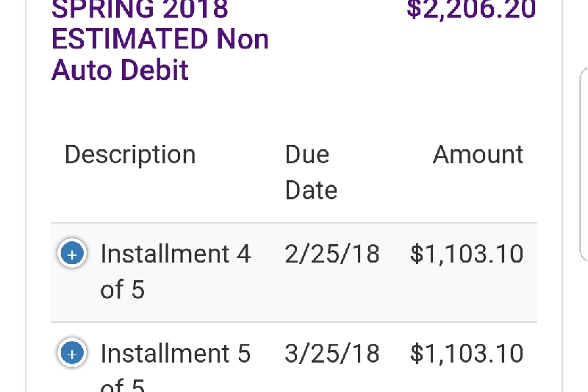The width and height of the screenshot is (588, 392).
Task: Click the word ESTIMATED in plan title
Action: coord(130,39)
